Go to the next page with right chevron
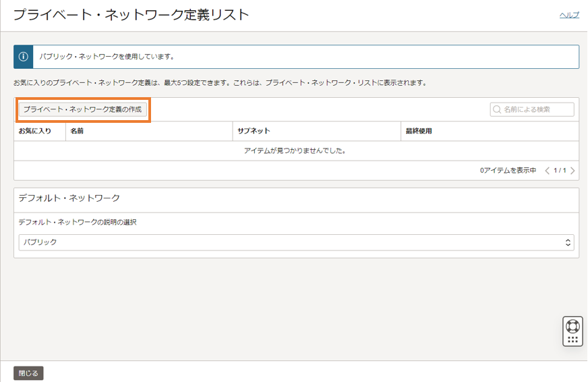The height and width of the screenshot is (382, 588). (572, 171)
